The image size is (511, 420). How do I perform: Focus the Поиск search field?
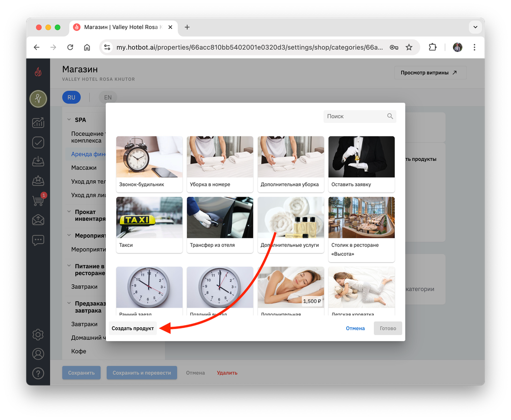[x=360, y=116]
